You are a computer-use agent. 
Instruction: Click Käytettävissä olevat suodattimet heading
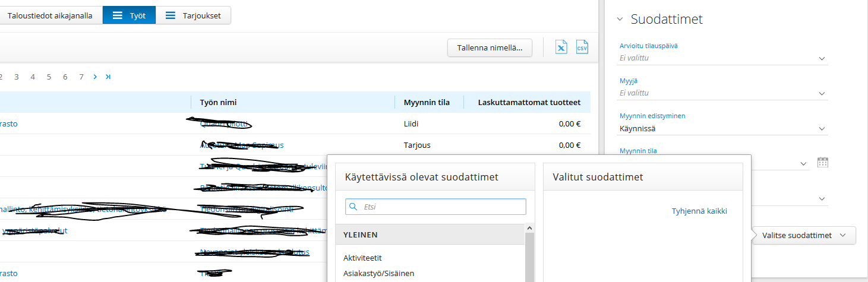coord(421,177)
